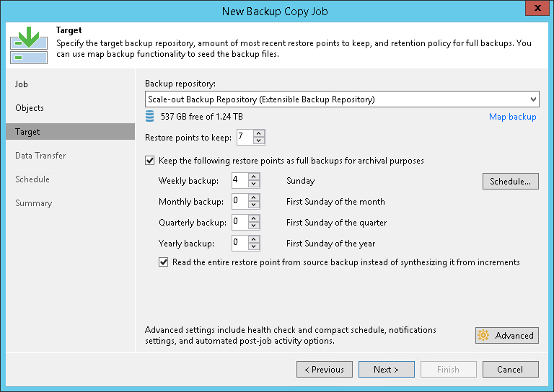Uncheck read entire restore point option

click(x=163, y=262)
